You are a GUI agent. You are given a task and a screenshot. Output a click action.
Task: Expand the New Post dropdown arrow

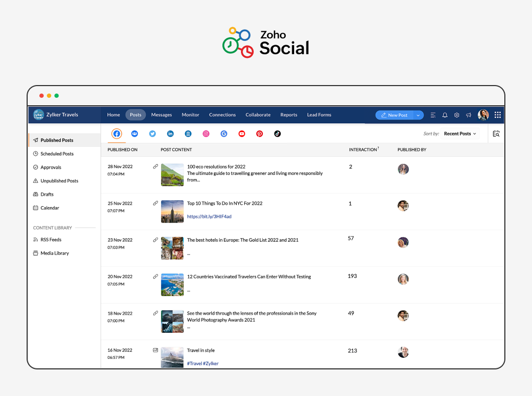tap(418, 115)
